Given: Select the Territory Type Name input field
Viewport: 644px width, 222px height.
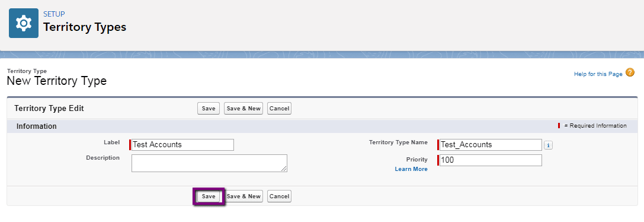Looking at the screenshot, I should click(x=491, y=145).
